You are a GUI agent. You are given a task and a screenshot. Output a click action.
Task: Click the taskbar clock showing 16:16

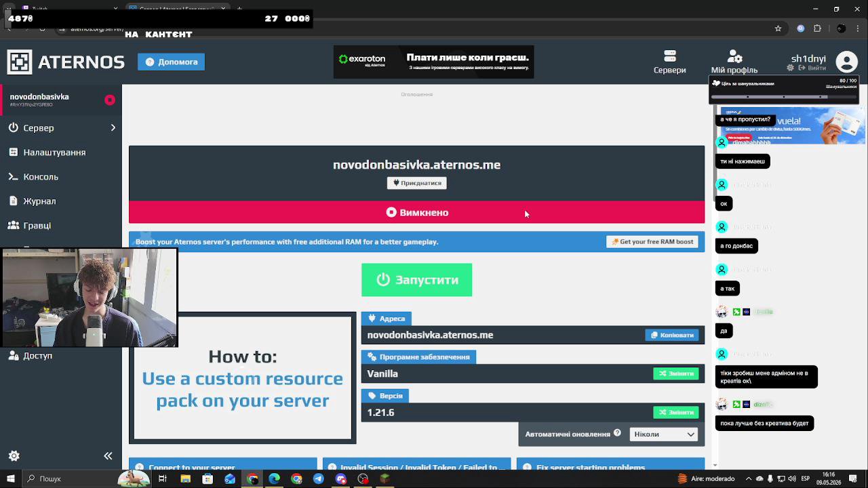[828, 479]
